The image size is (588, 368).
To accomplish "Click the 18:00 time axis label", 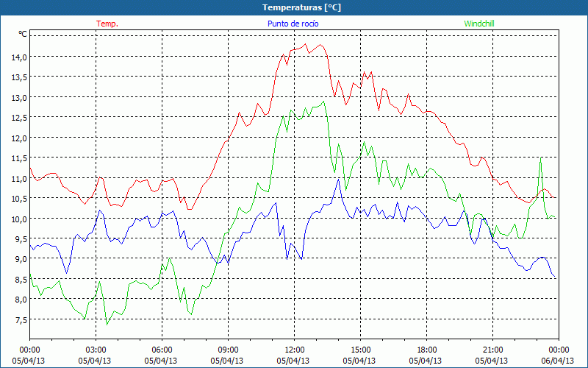I will (427, 350).
